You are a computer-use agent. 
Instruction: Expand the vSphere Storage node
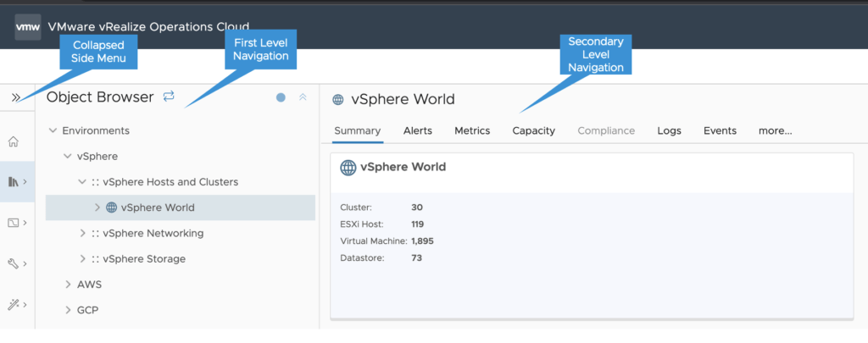82,258
